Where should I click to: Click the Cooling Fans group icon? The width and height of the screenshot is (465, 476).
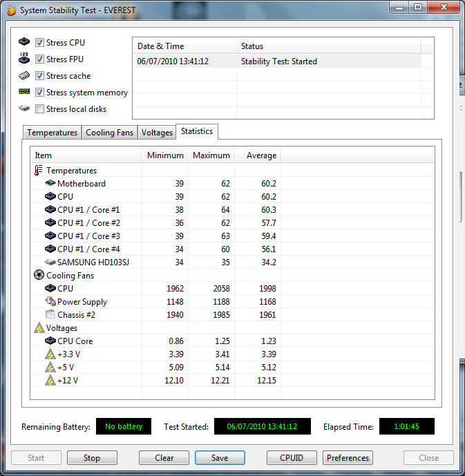pyautogui.click(x=39, y=276)
